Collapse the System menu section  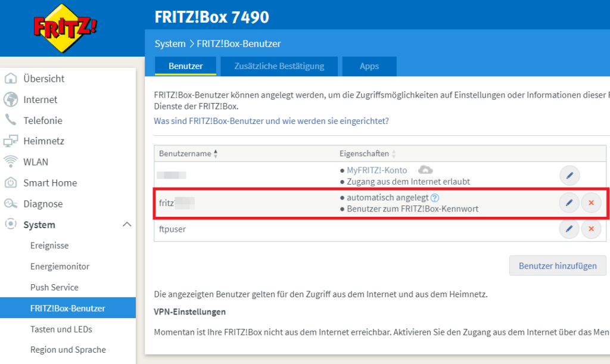click(126, 225)
